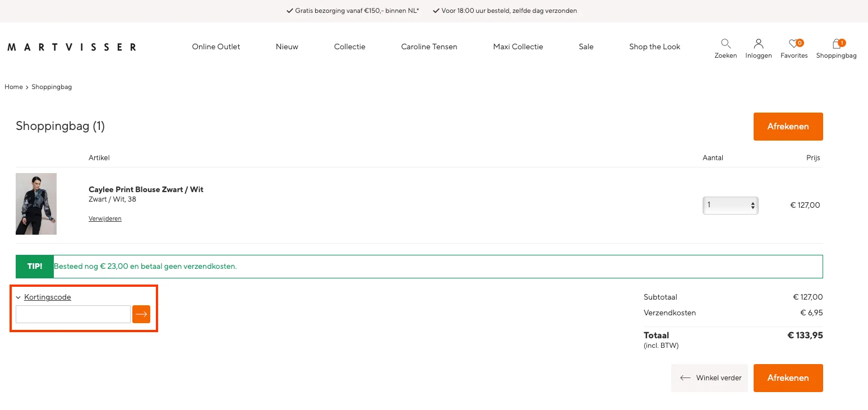Click the Mart Visser logo
868x410 pixels.
click(x=72, y=47)
